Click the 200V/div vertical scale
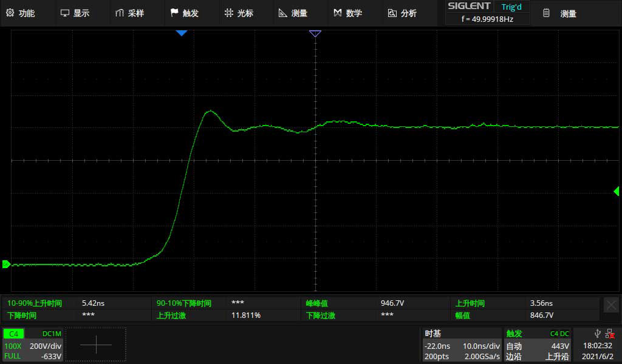 pyautogui.click(x=46, y=346)
